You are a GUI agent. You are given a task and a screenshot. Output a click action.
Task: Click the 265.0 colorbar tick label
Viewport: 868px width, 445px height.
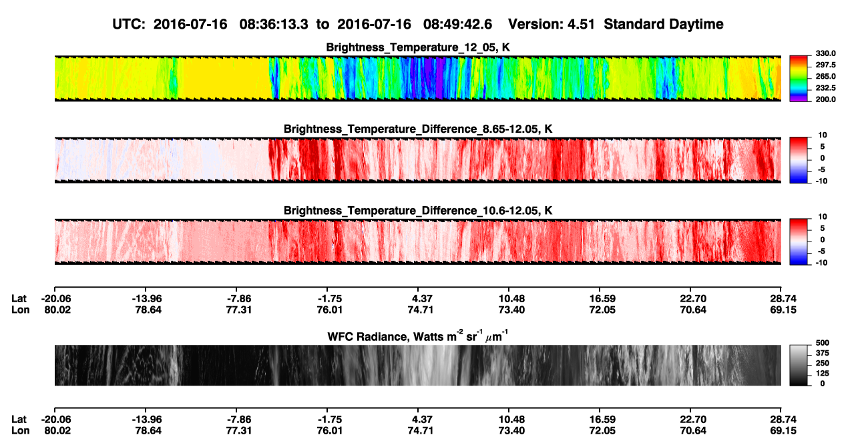(825, 77)
